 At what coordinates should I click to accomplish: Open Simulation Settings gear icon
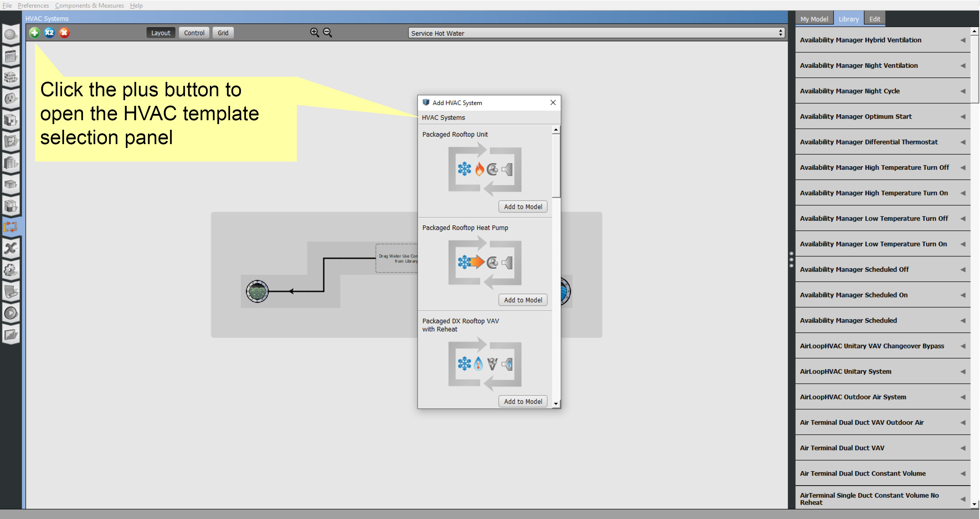[11, 270]
